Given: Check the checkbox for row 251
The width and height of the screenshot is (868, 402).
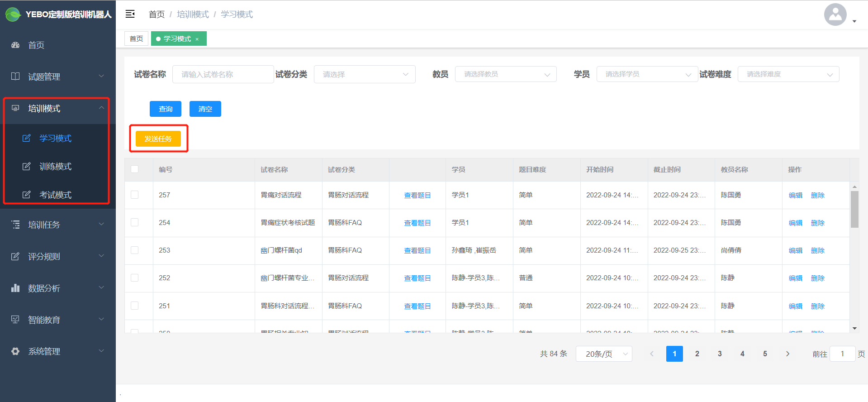Looking at the screenshot, I should (134, 306).
